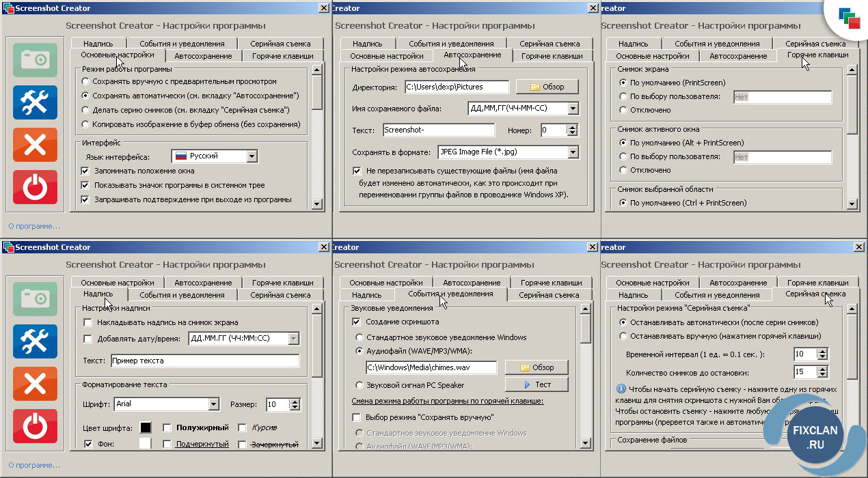Click red power icon near Запрашивать подтверждение checkbox
The height and width of the screenshot is (478, 868).
pyautogui.click(x=35, y=186)
